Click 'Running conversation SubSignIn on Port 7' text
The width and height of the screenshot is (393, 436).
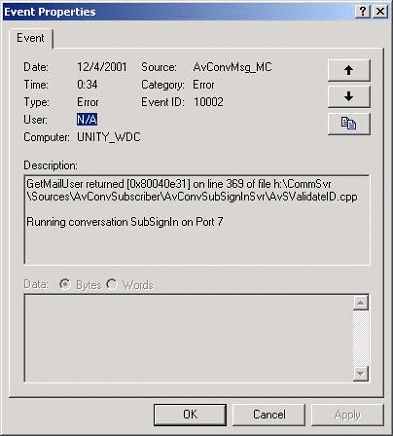[x=125, y=222]
